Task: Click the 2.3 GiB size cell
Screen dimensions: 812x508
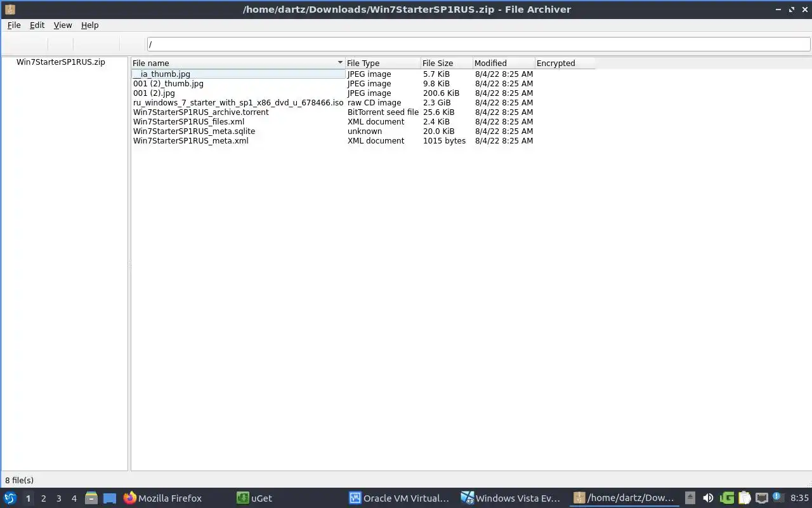Action: (437, 103)
